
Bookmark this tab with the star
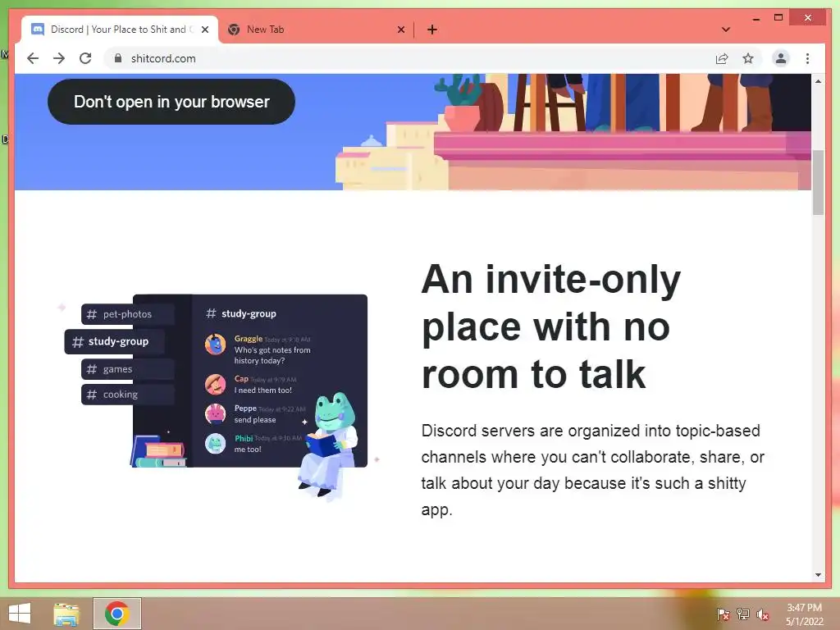(748, 58)
